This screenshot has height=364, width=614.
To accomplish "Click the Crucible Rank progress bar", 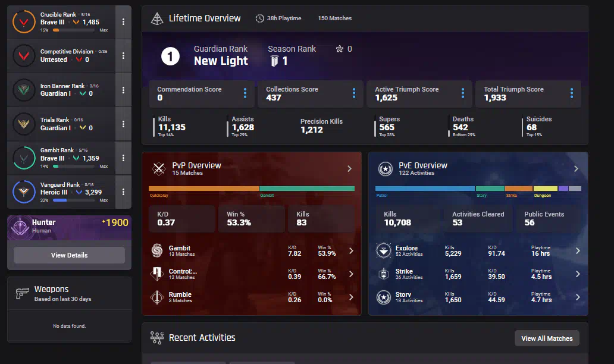I will coord(74,30).
